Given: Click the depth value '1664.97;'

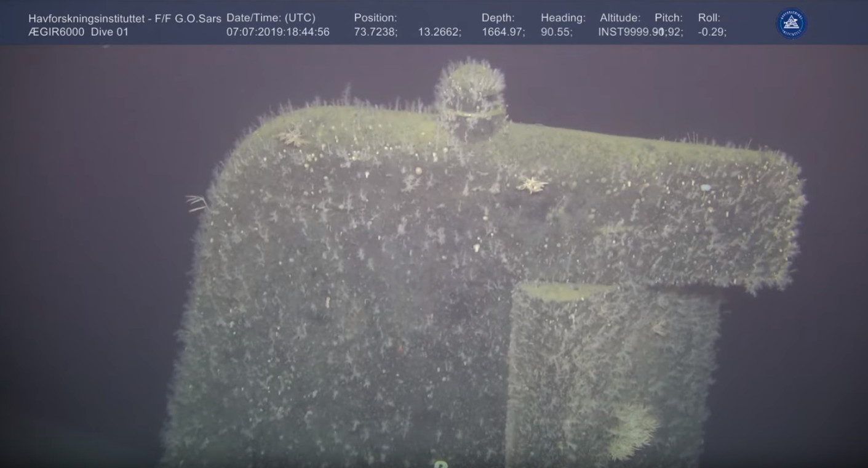Looking at the screenshot, I should (x=504, y=32).
